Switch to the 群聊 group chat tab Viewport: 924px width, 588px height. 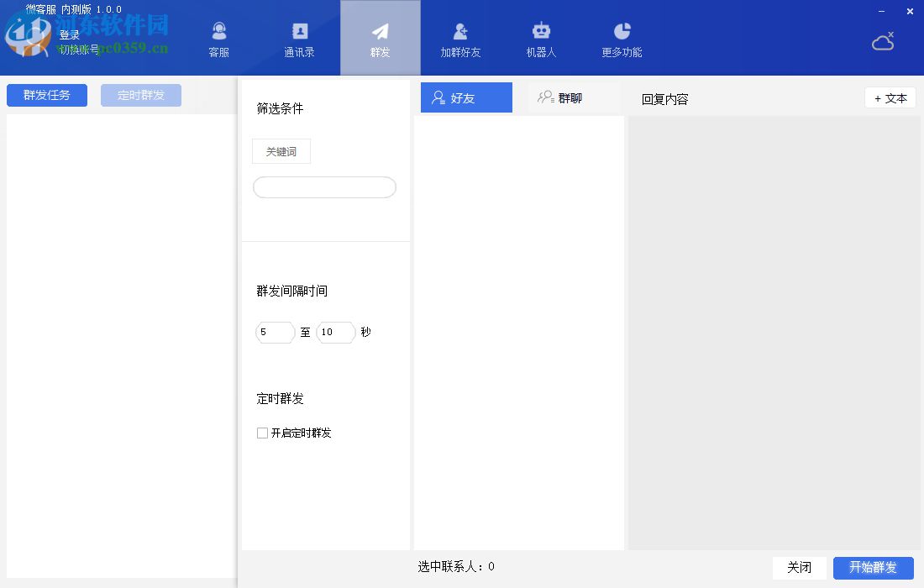[x=559, y=97]
